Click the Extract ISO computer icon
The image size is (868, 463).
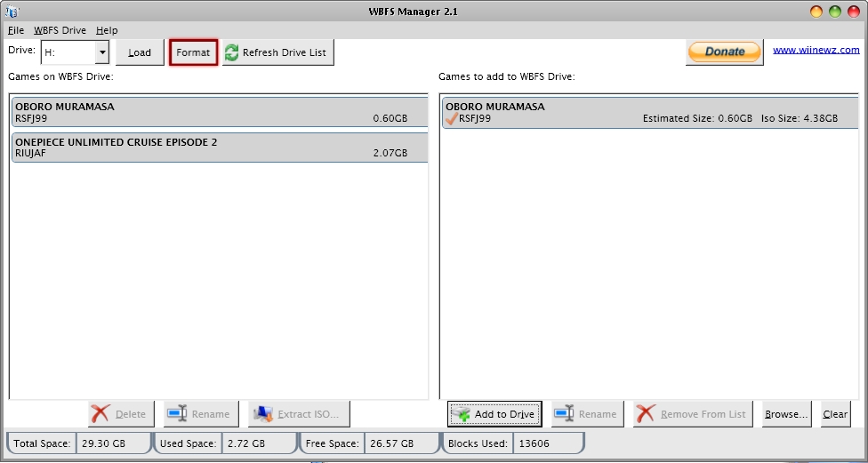(x=263, y=414)
